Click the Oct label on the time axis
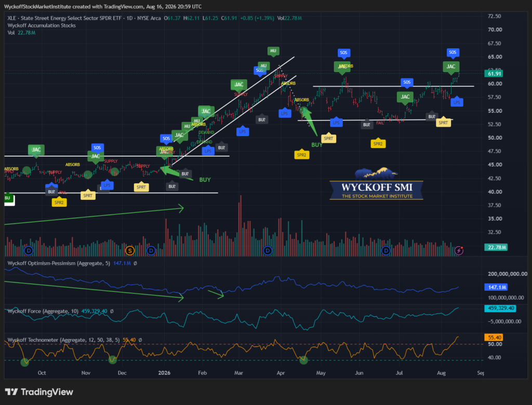This screenshot has height=405, width=532. pos(42,373)
